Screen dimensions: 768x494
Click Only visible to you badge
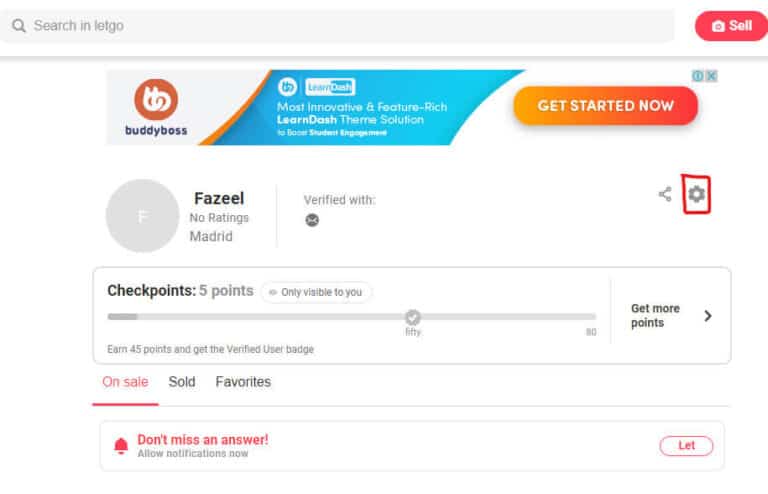[316, 292]
